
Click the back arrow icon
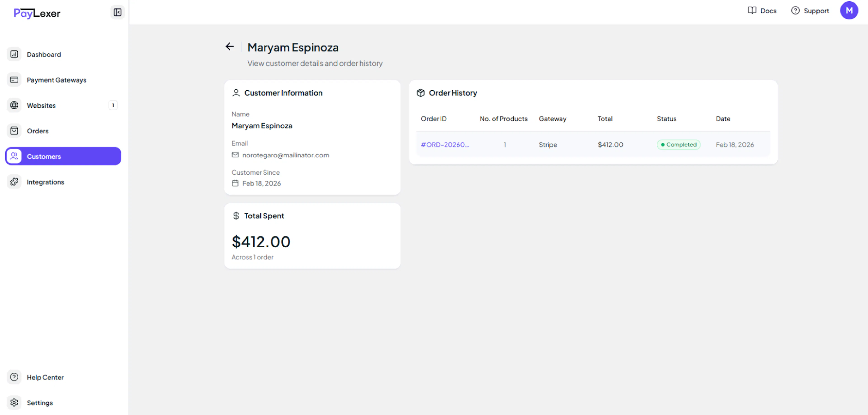(x=229, y=47)
